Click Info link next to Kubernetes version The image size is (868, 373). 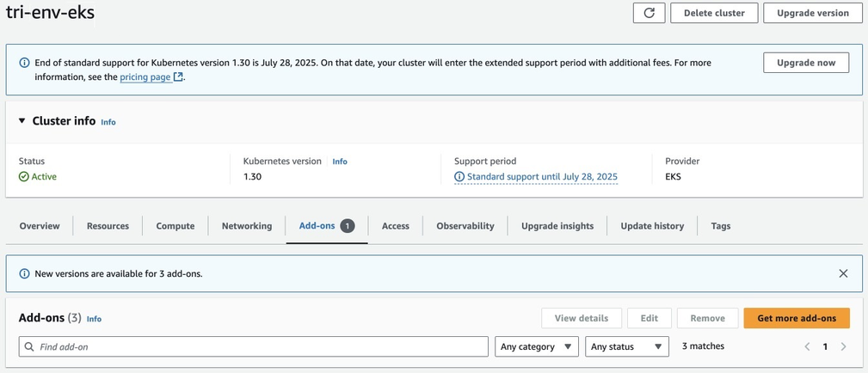pyautogui.click(x=340, y=162)
